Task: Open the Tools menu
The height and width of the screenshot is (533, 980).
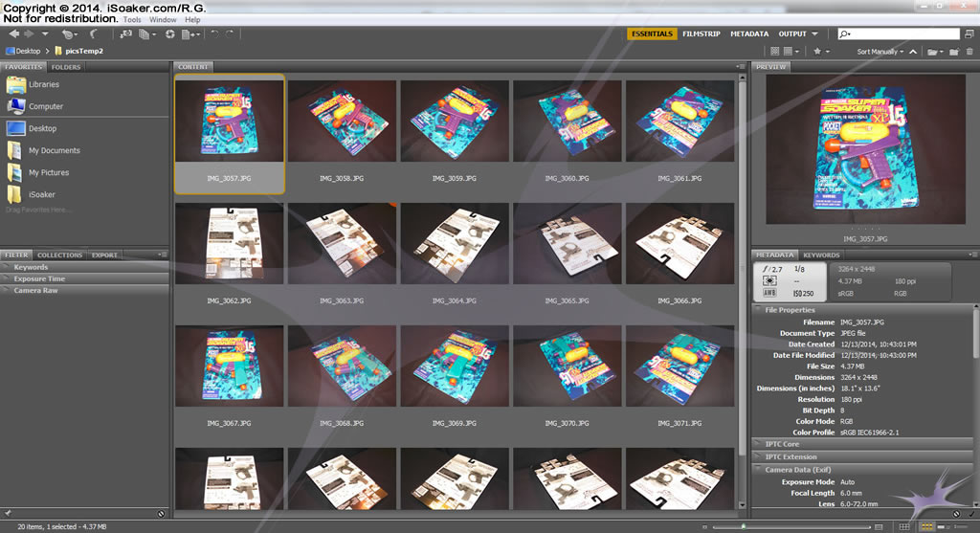Action: tap(132, 20)
